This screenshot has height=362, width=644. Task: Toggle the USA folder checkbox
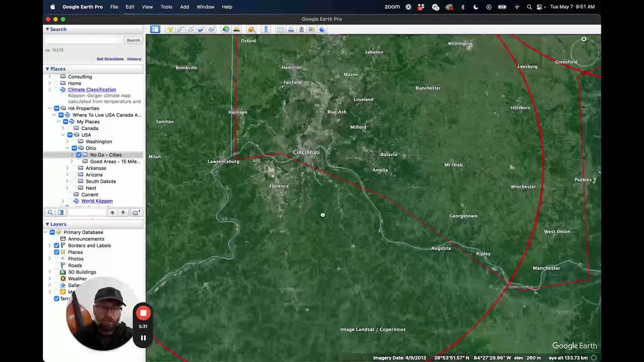pyautogui.click(x=70, y=135)
